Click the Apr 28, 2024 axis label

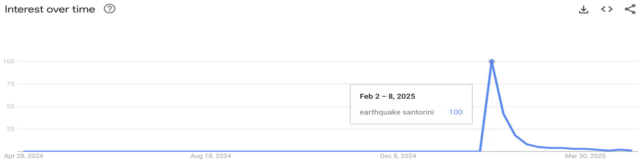(x=23, y=156)
